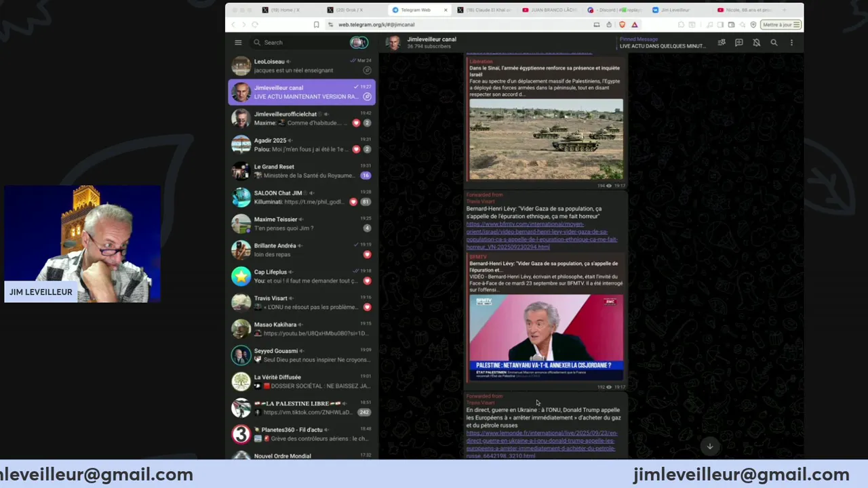Click the bookmark icon in address bar

[316, 24]
